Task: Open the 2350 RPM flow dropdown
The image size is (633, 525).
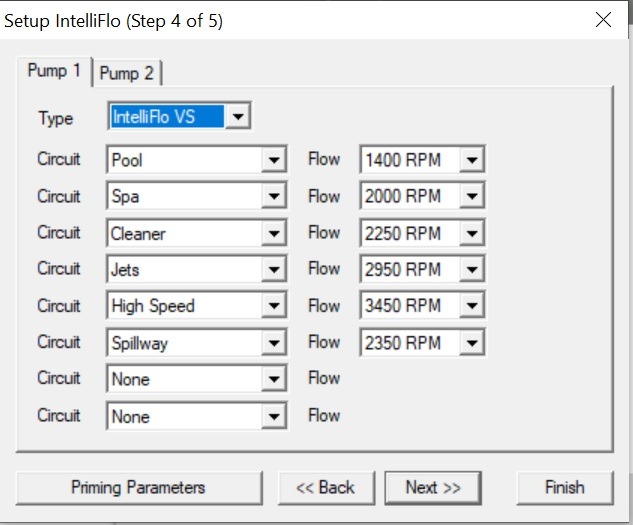Action: (422, 342)
